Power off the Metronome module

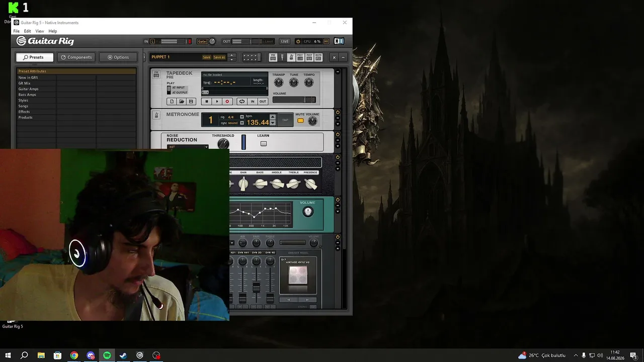(338, 113)
